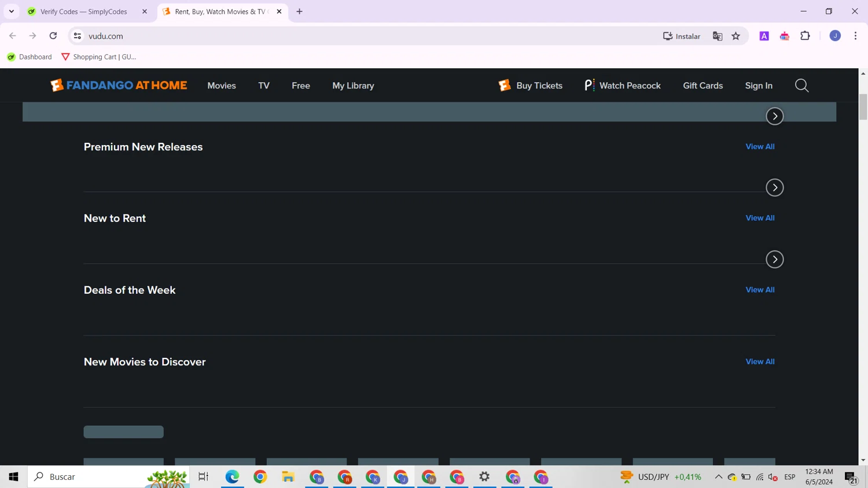Open the purple A extension
868x488 pixels.
pos(764,36)
